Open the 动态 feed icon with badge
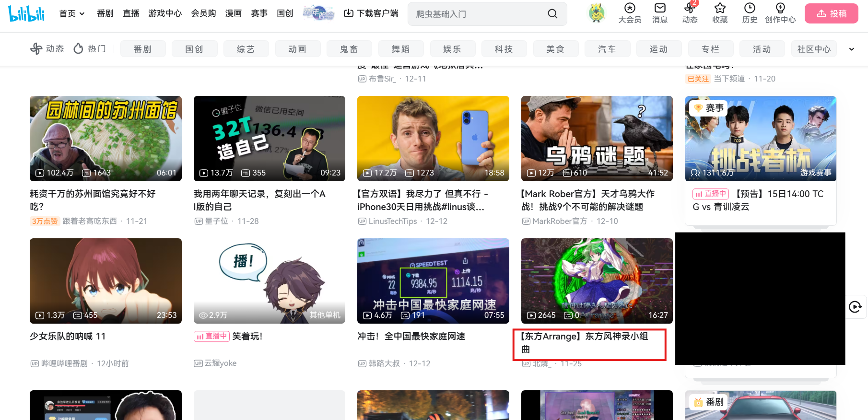Image resolution: width=868 pixels, height=420 pixels. [690, 9]
